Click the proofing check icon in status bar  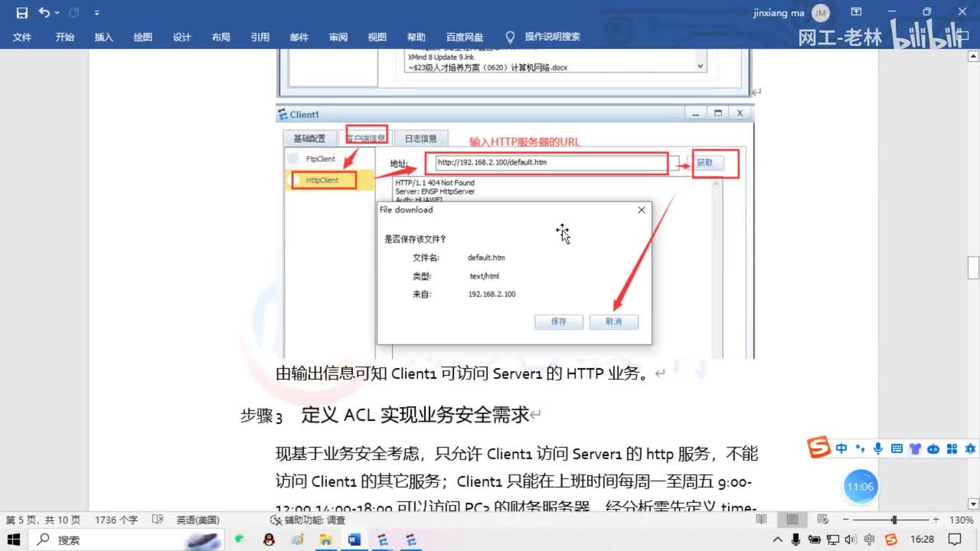[x=158, y=520]
